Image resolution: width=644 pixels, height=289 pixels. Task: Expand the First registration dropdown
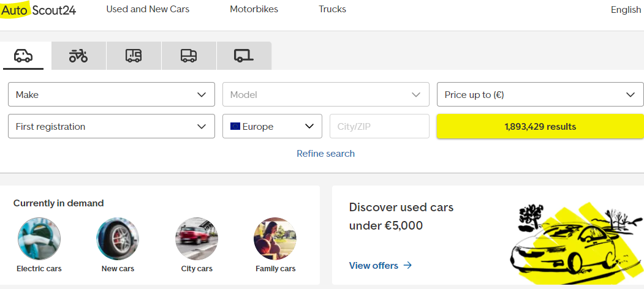(x=112, y=127)
